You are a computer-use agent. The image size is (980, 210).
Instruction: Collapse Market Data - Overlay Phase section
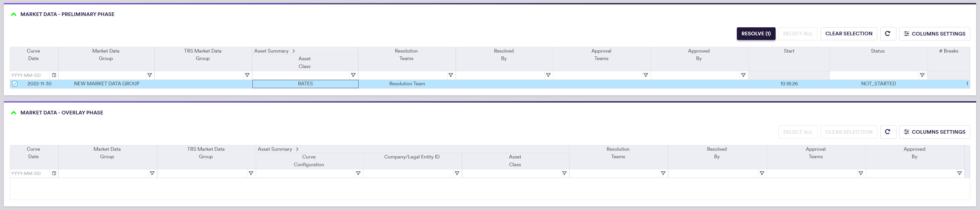click(x=14, y=113)
